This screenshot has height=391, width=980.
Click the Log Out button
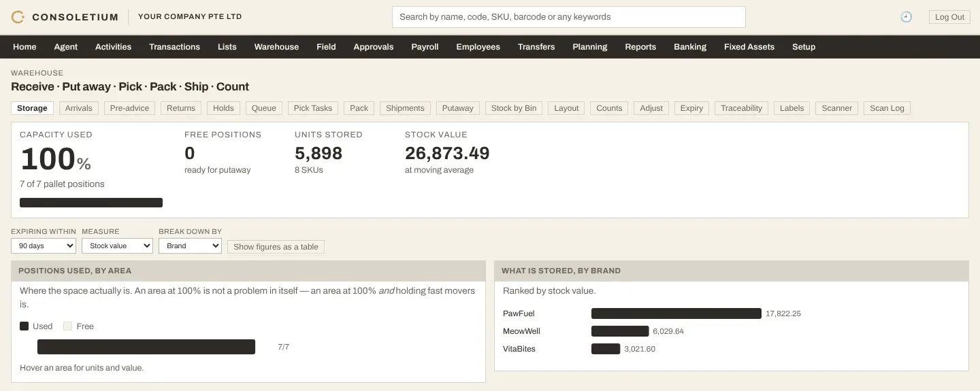pos(949,17)
